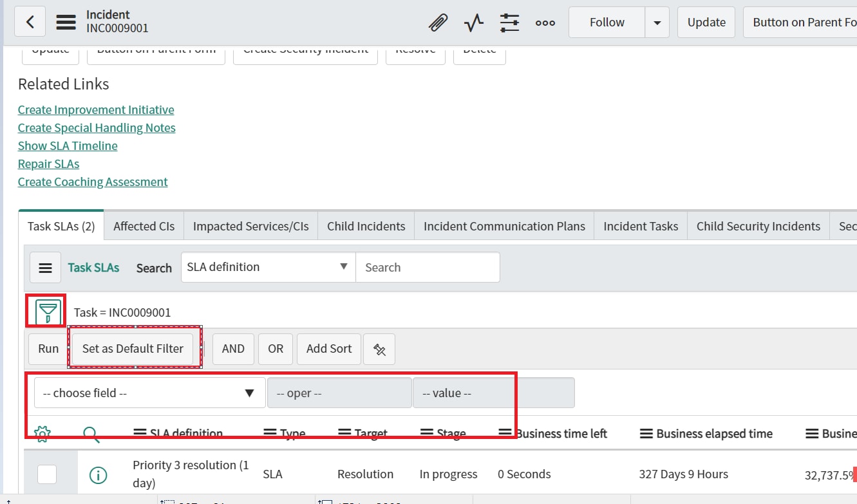Open the Show SLA Timeline link
The image size is (857, 504).
pyautogui.click(x=67, y=145)
